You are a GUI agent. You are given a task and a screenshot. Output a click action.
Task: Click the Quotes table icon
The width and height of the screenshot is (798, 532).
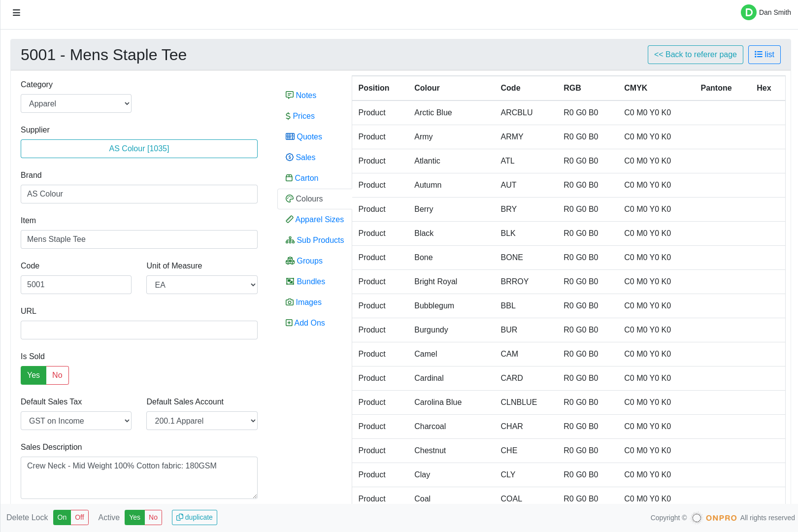click(290, 136)
